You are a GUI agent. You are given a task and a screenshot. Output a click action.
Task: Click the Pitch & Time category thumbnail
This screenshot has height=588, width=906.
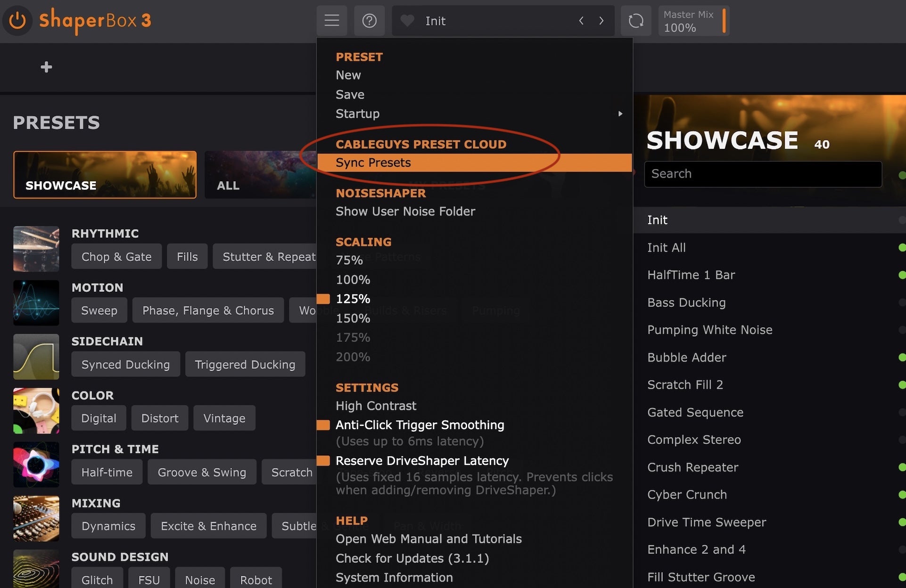pos(36,465)
